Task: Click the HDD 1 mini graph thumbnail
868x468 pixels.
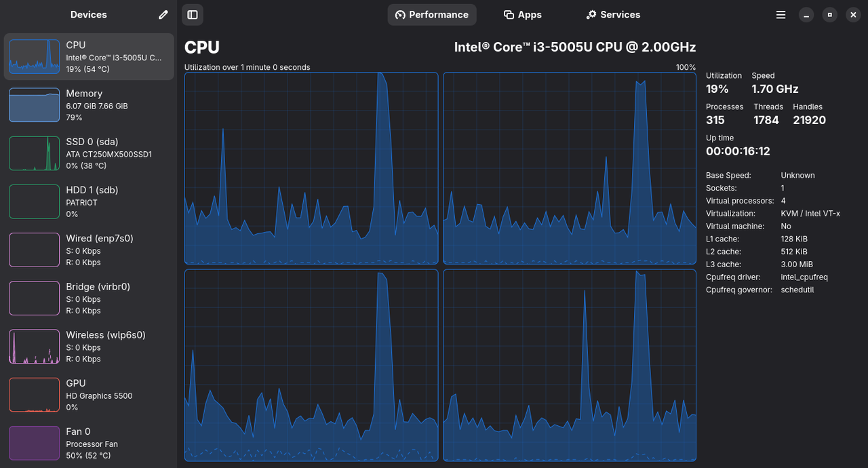Action: (34, 201)
